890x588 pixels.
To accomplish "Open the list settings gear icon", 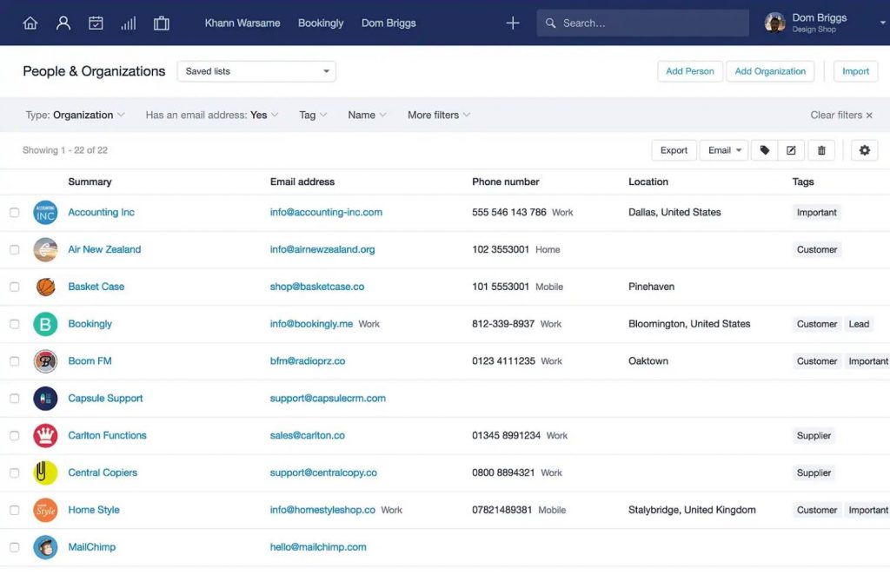I will (864, 149).
